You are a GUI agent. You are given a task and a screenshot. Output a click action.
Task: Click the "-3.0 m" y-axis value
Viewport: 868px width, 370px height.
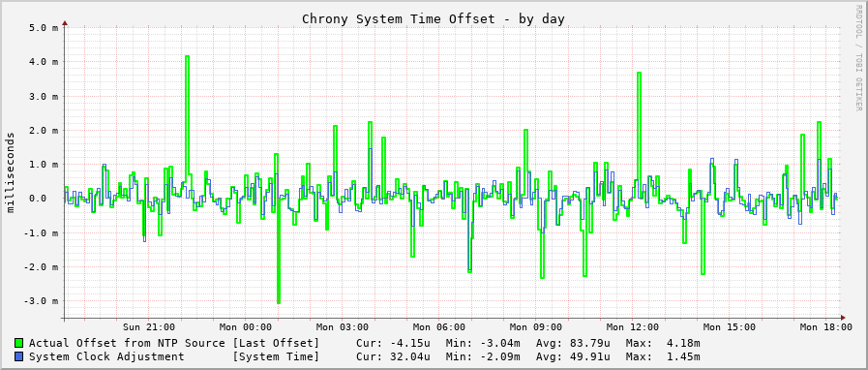tap(41, 301)
